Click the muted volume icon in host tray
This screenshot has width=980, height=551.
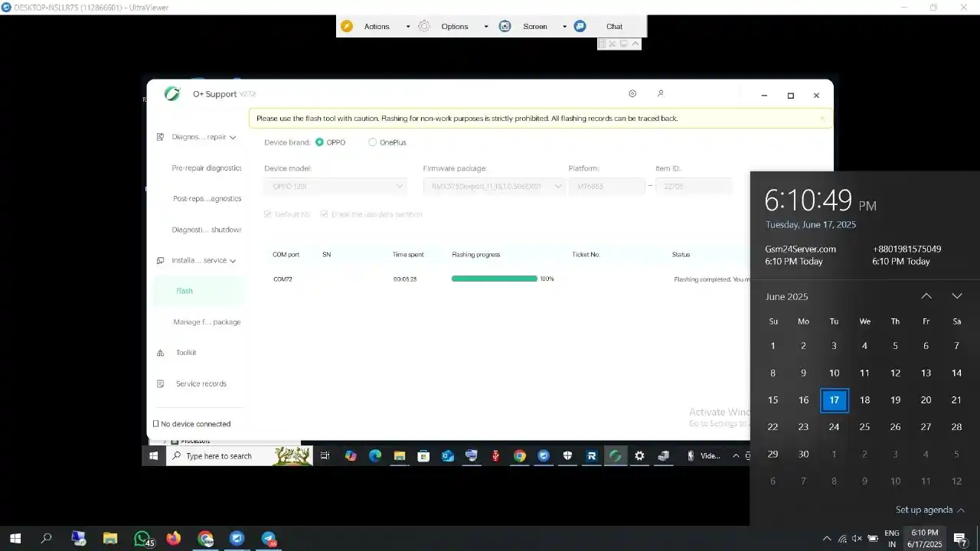(857, 539)
